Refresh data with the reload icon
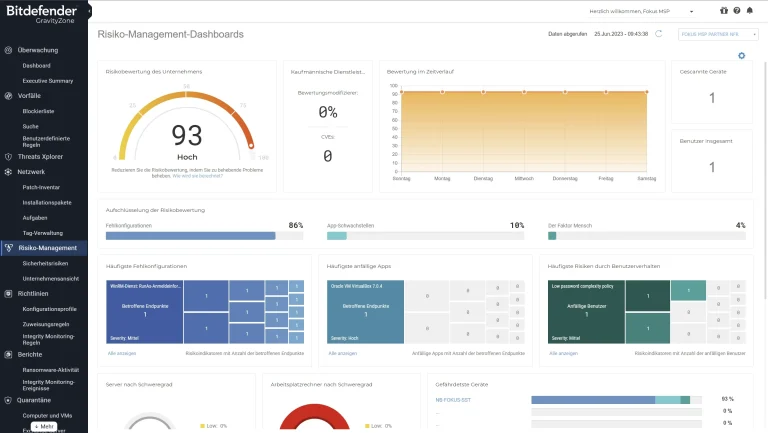The image size is (768, 433). point(659,34)
